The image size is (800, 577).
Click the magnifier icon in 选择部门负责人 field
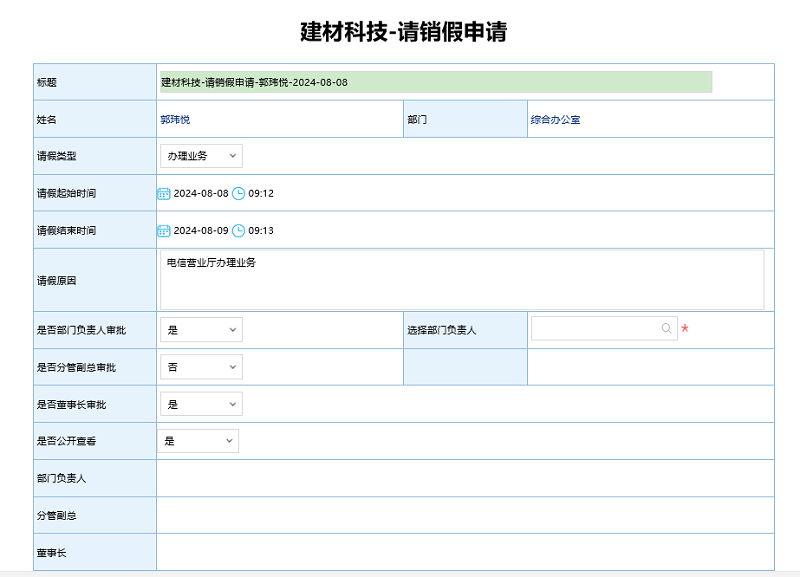(665, 328)
